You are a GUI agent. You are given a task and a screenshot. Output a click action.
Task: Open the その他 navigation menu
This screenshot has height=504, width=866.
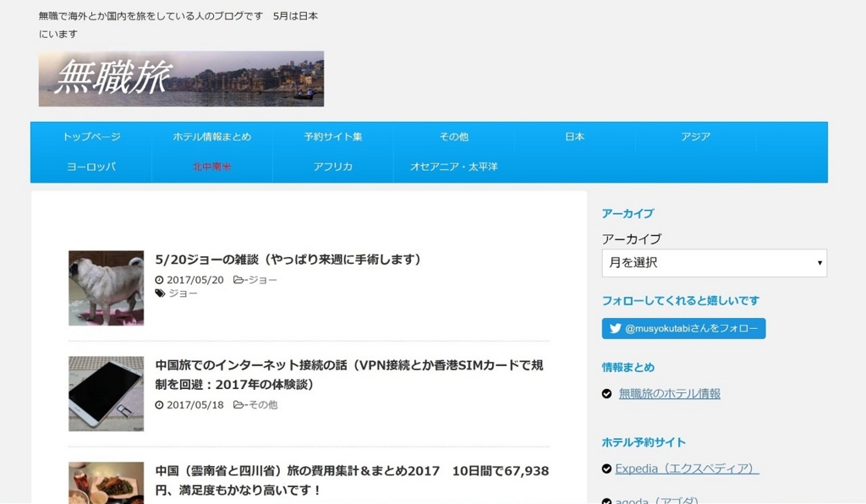pyautogui.click(x=454, y=137)
